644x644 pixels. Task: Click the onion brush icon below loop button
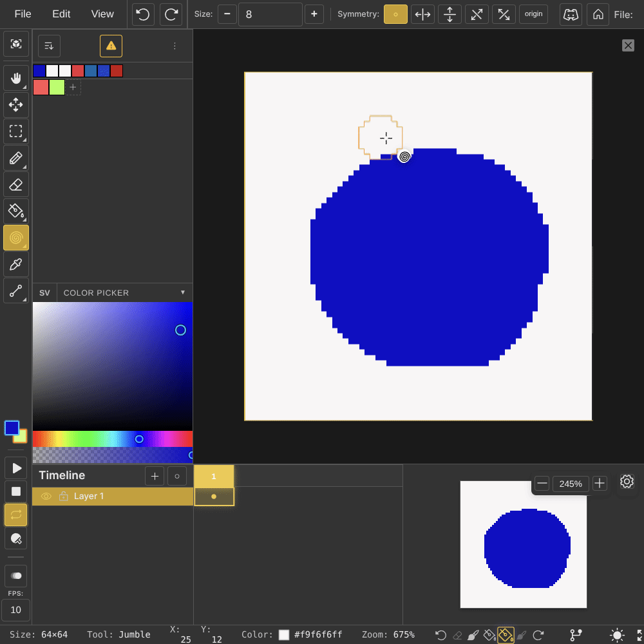pos(16,538)
